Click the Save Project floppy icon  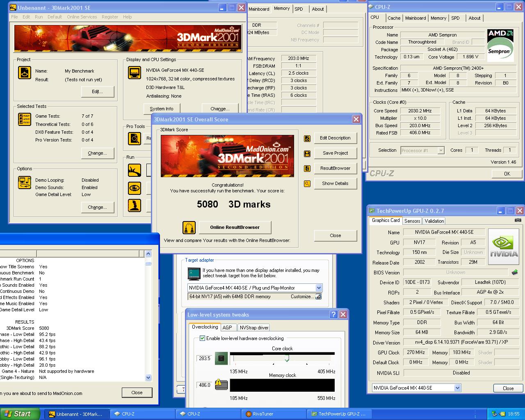(307, 154)
